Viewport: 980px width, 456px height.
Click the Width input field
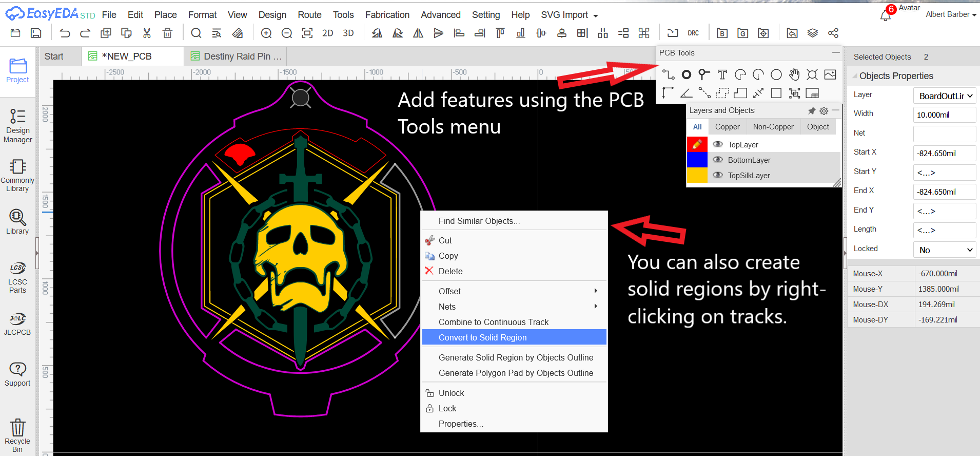pos(945,115)
